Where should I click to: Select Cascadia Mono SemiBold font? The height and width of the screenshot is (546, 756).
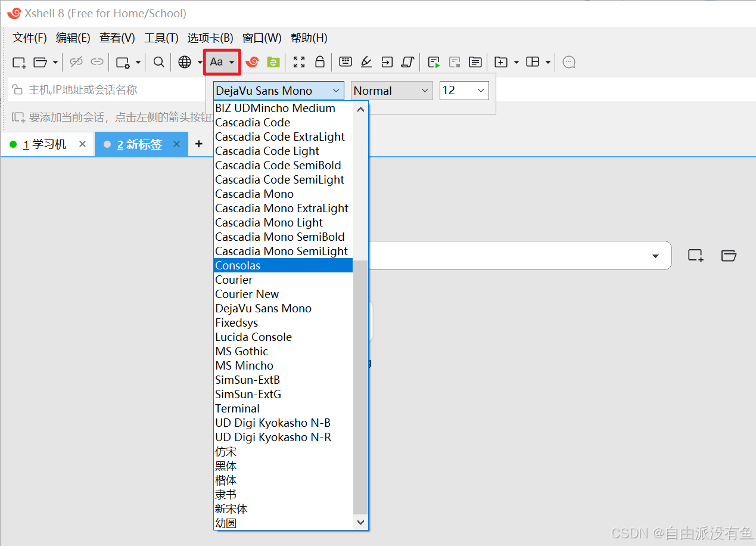[283, 237]
